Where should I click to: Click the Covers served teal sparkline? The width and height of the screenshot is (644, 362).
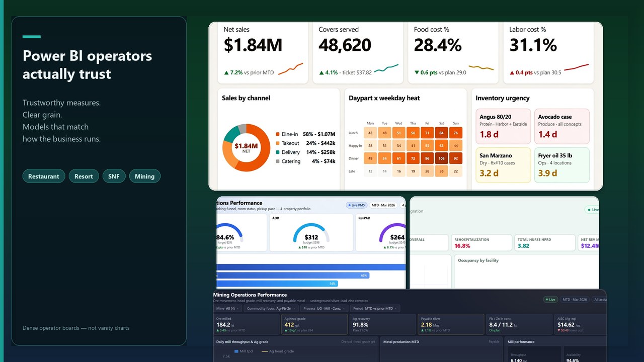click(x=386, y=68)
